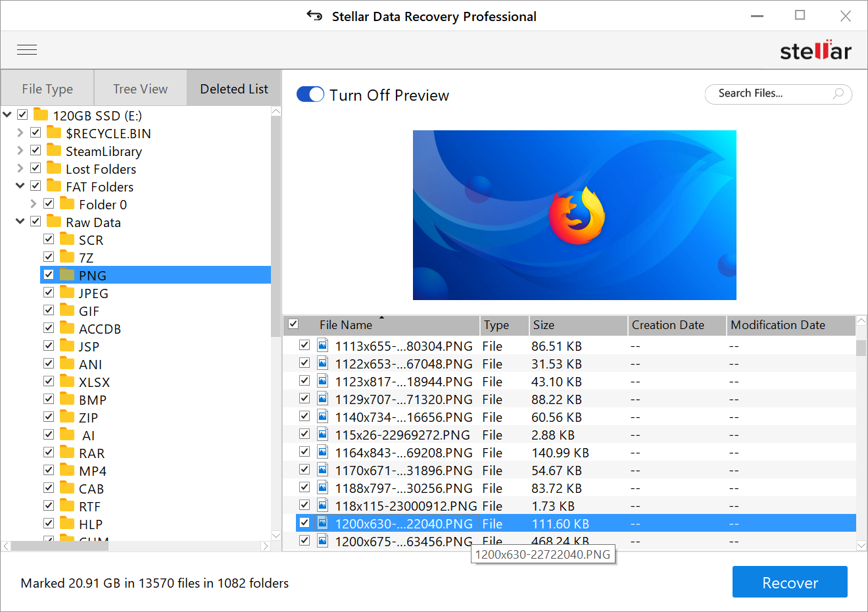Click the ACCDB folder icon
868x612 pixels.
[67, 328]
